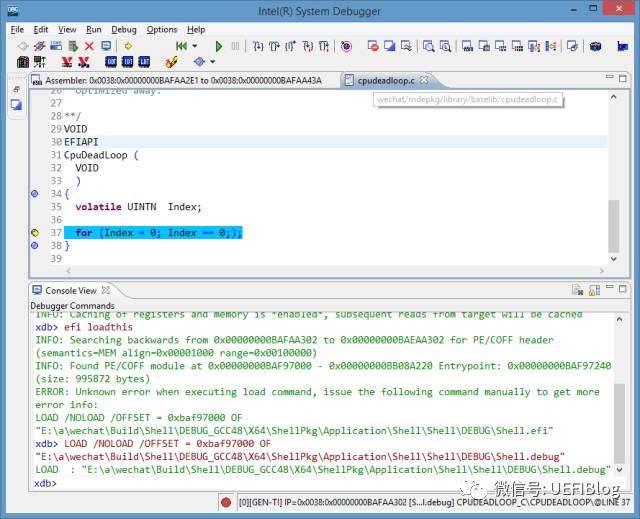This screenshot has height=519, width=640.
Task: Open the File menu
Action: coord(17,30)
